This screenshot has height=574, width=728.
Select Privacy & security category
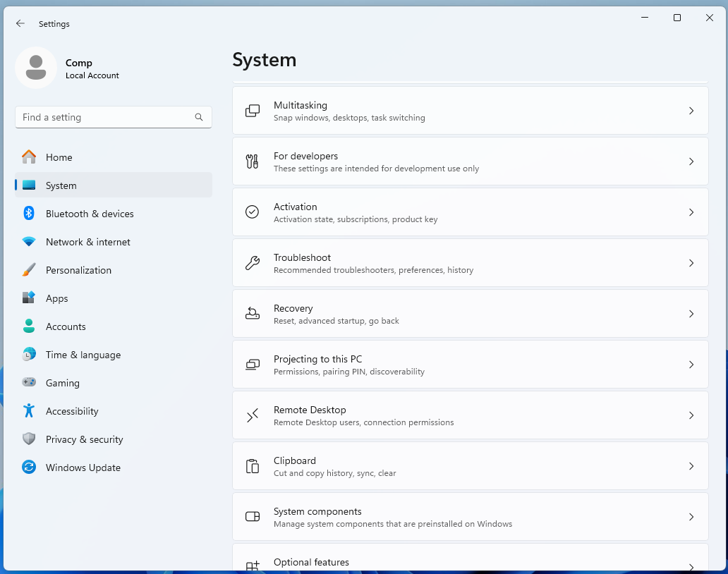pos(114,439)
